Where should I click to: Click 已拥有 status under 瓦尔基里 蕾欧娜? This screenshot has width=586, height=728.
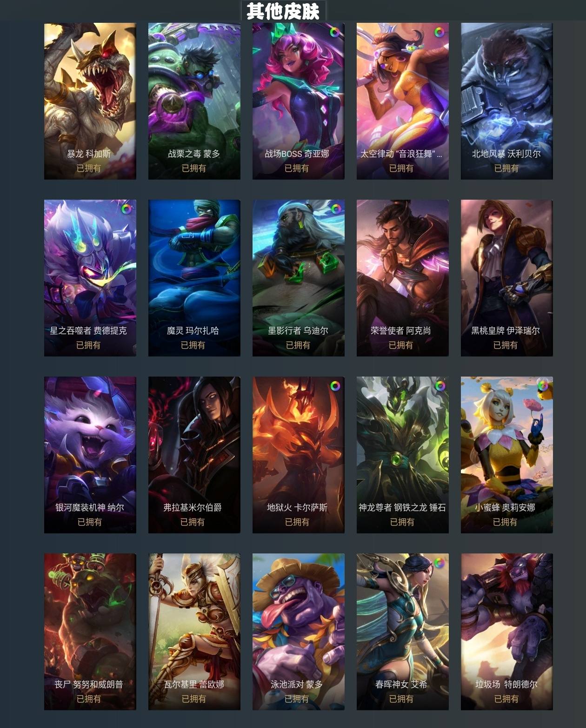(x=193, y=699)
